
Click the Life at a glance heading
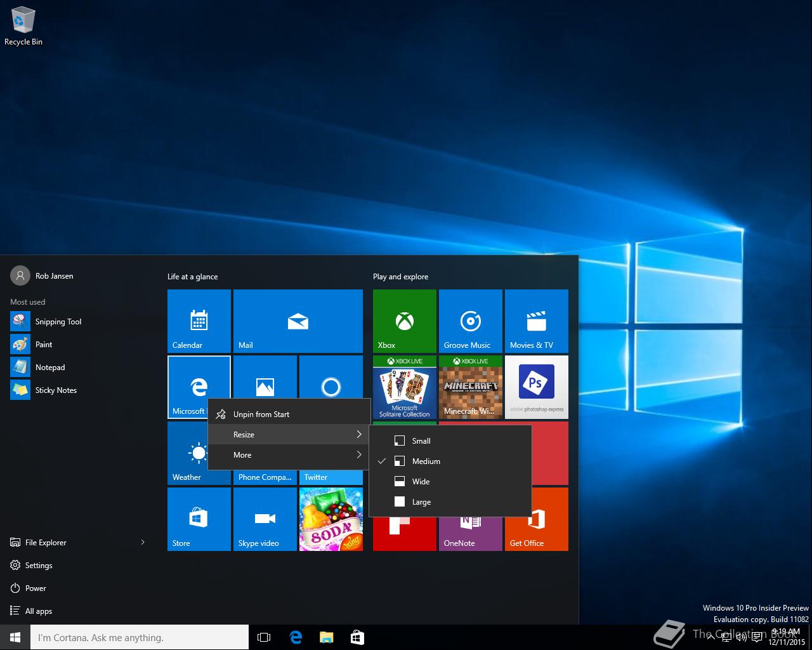(x=192, y=277)
